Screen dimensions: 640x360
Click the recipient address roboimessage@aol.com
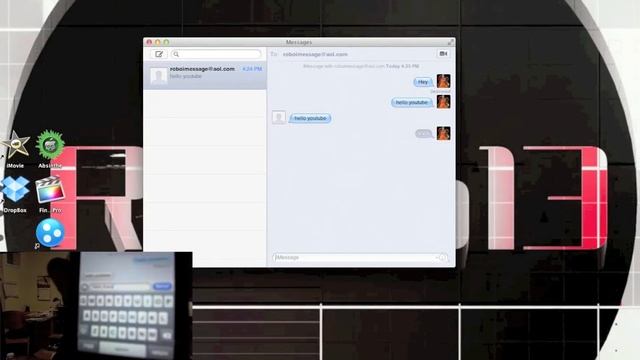(x=315, y=54)
